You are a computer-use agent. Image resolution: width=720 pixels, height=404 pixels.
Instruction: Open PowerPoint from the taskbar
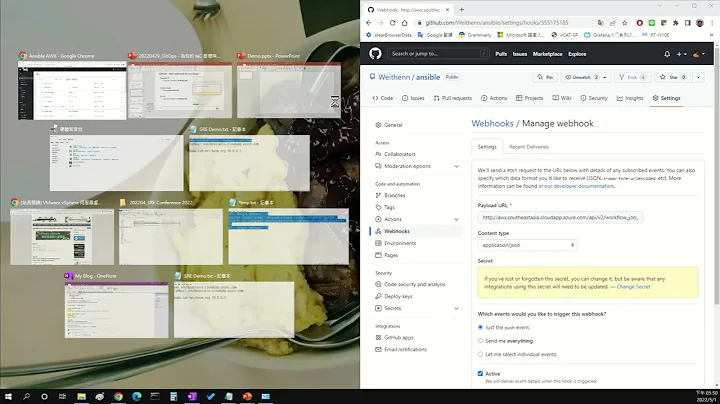pos(248,396)
